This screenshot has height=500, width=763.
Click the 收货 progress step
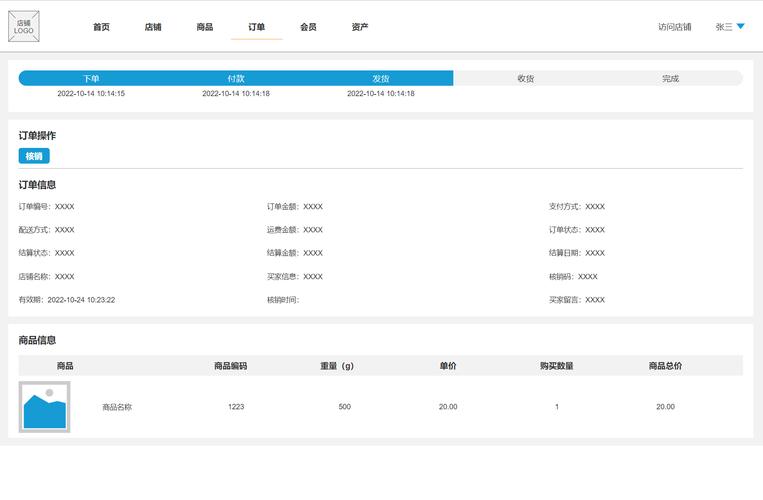[526, 78]
